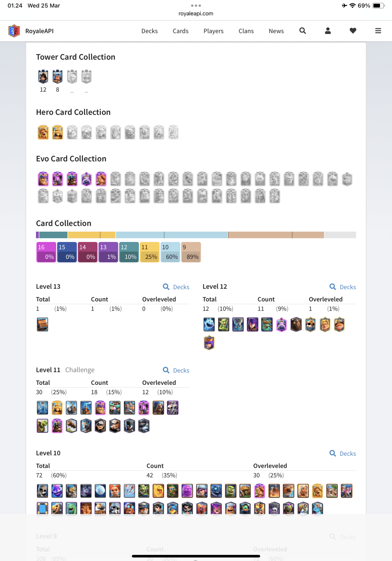Viewport: 392px width, 561px height.
Task: Open favorites with the heart icon
Action: (353, 31)
